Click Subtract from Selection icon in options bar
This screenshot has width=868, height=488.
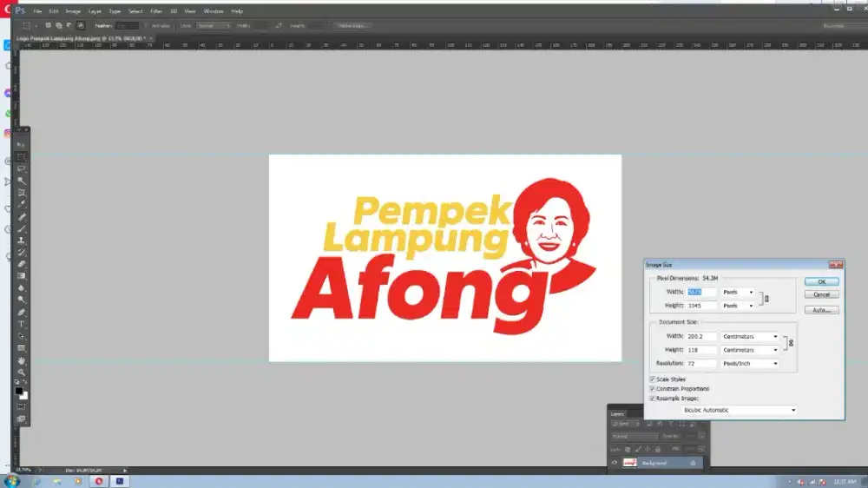(x=69, y=25)
